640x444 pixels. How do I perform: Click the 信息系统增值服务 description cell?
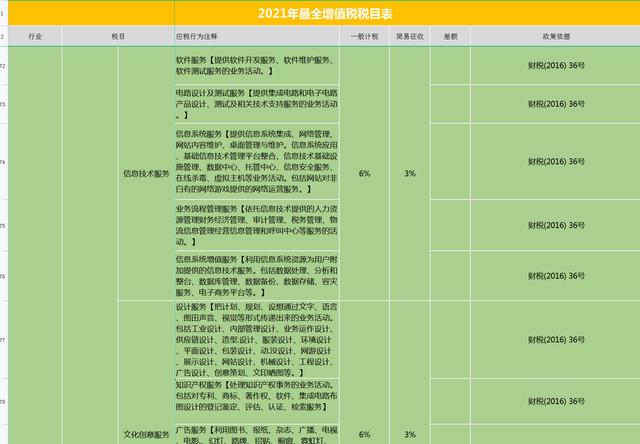point(257,276)
